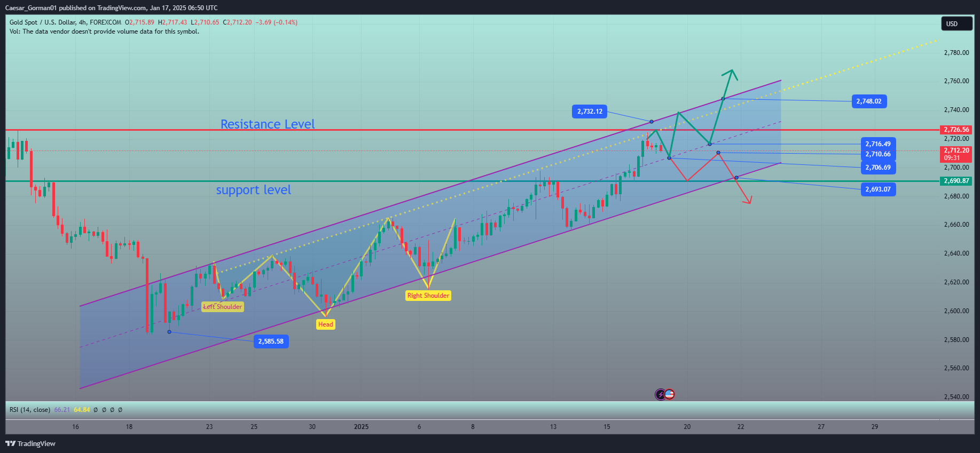Click the red 2,726.56 resistance price tag

tap(956, 130)
